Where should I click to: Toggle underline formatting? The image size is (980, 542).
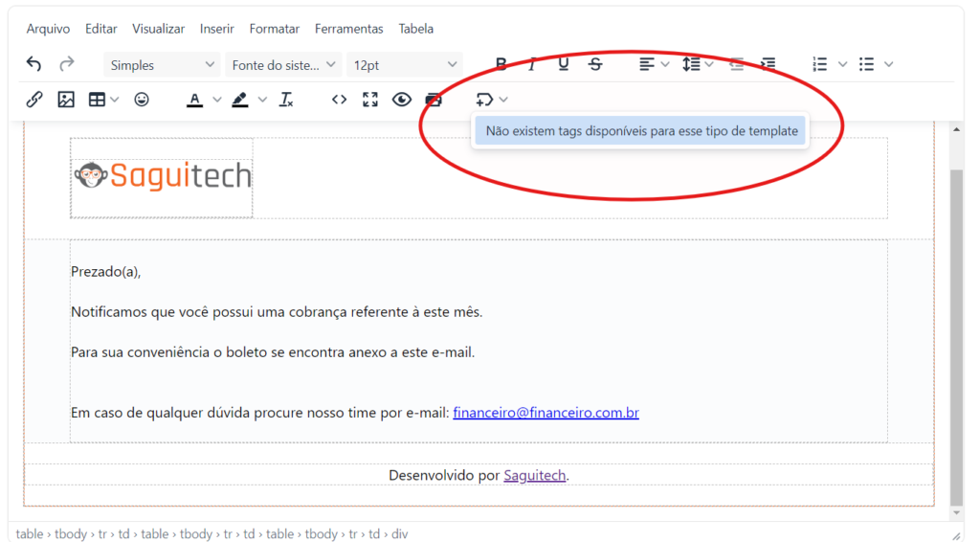click(x=564, y=64)
